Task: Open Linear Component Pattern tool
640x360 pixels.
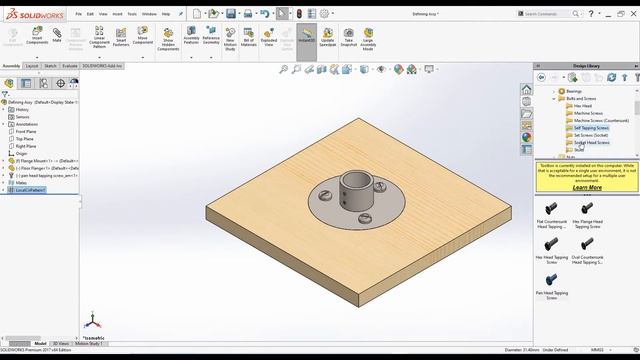Action: [99, 37]
